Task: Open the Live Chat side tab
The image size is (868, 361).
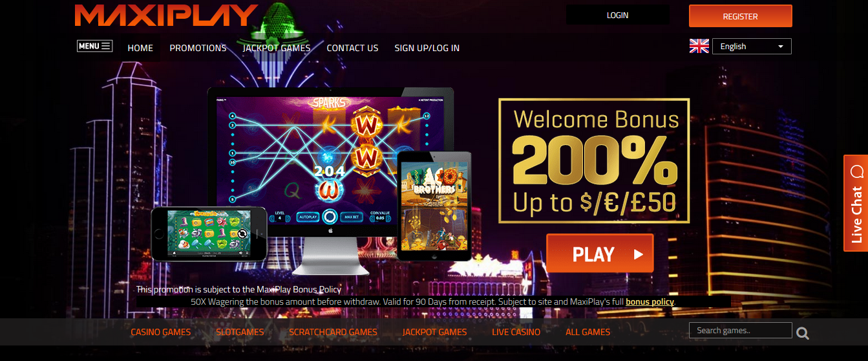Action: 856,203
